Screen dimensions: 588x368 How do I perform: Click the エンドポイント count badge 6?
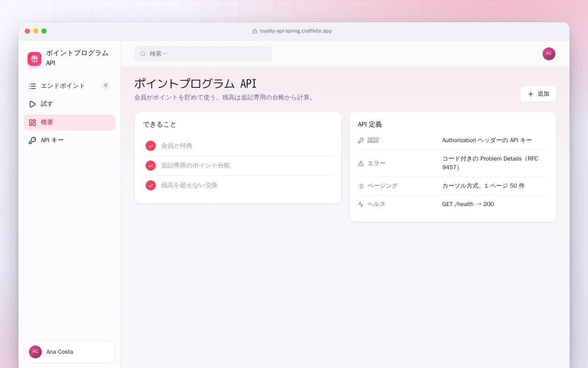point(106,86)
